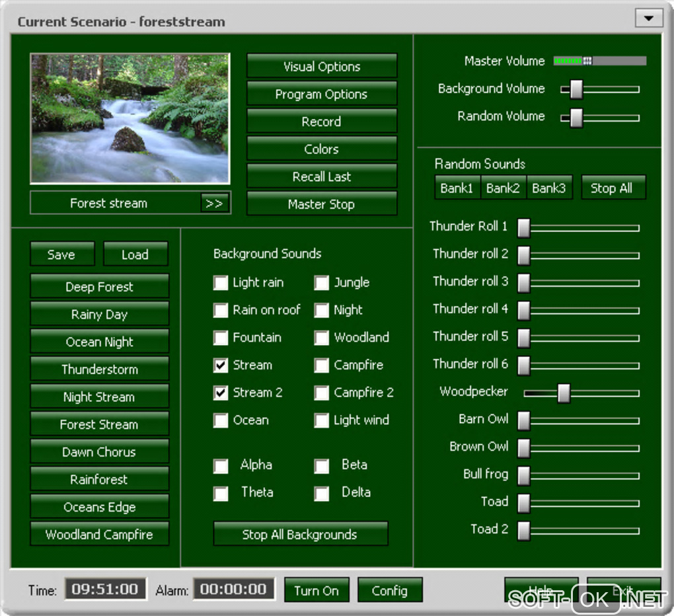Tick the Alpha brainwave checkbox
The image size is (674, 616).
221,465
